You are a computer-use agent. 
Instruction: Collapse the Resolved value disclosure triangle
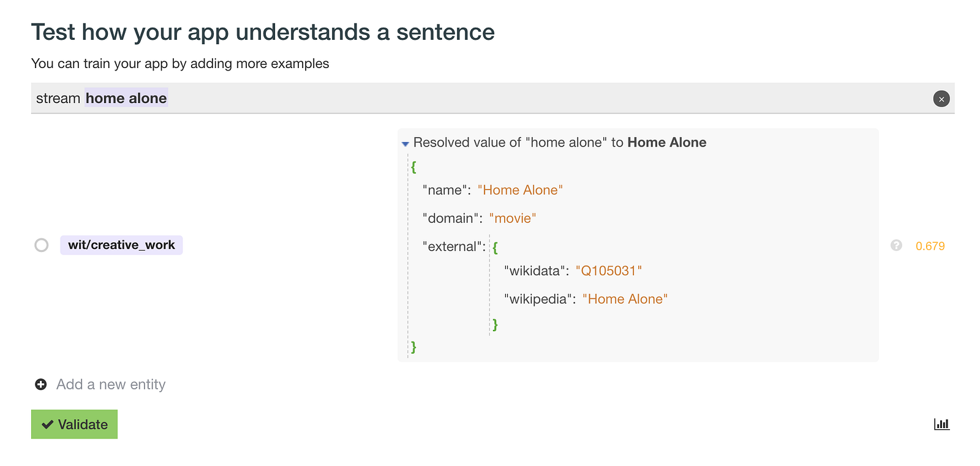[x=405, y=143]
